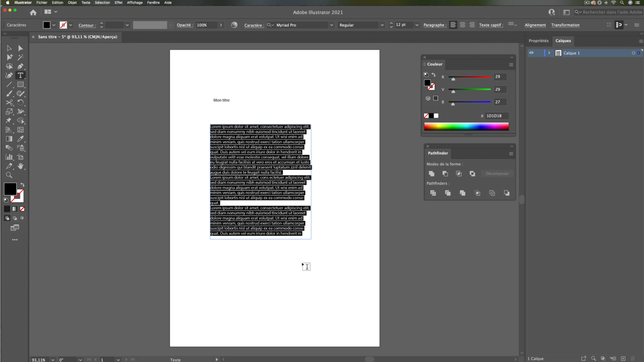Open the 12 pt font size dropdown
The image size is (644, 362).
(416, 25)
